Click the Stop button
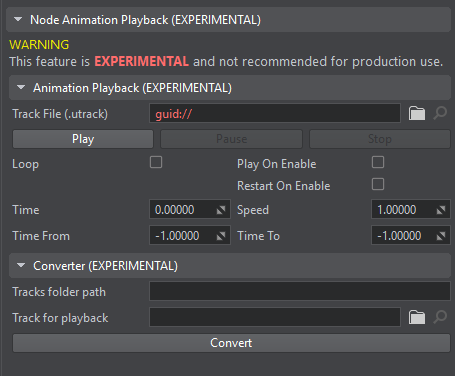Screen dimensions: 455x376 380,139
